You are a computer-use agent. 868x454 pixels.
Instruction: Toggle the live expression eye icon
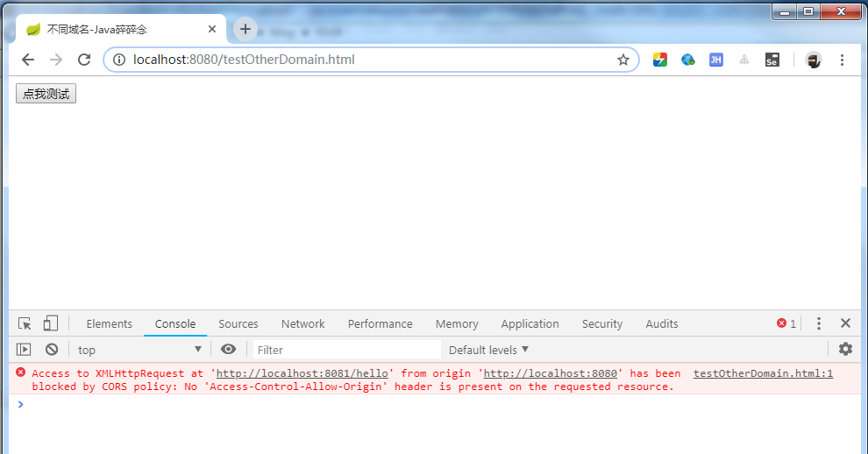[x=228, y=349]
